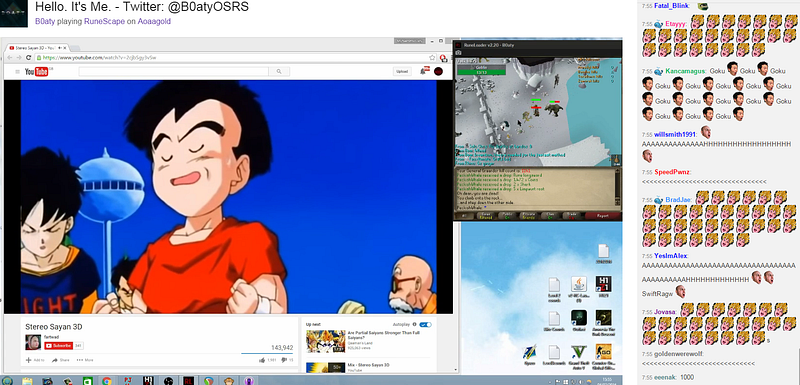The height and width of the screenshot is (385, 800).
Task: Click into the YouTube search field
Action: pos(173,72)
